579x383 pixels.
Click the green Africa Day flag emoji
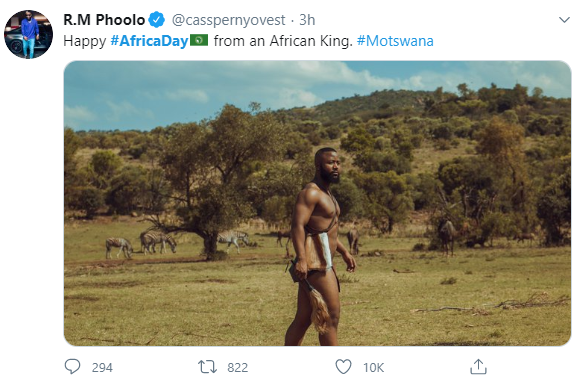pyautogui.click(x=199, y=40)
